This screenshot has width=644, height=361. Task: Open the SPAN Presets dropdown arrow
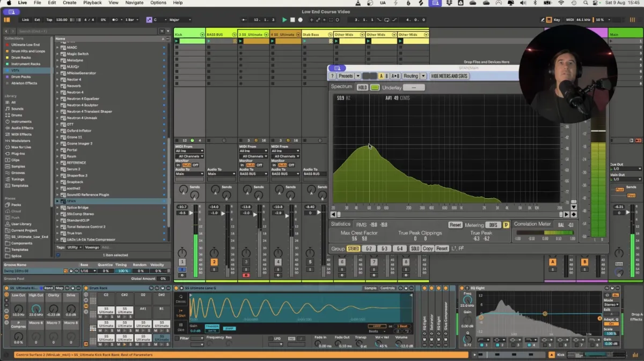click(x=357, y=76)
